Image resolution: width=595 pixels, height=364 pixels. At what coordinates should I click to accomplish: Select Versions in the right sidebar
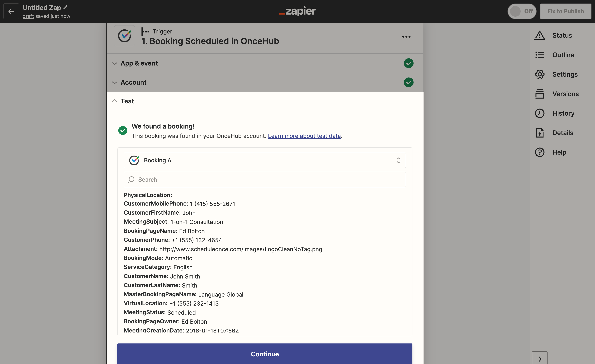tap(565, 94)
